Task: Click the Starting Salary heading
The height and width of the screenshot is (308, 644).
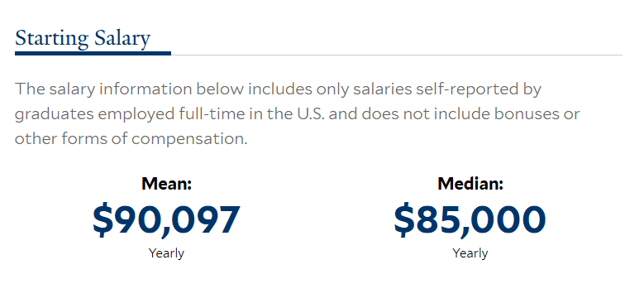Action: 83,39
